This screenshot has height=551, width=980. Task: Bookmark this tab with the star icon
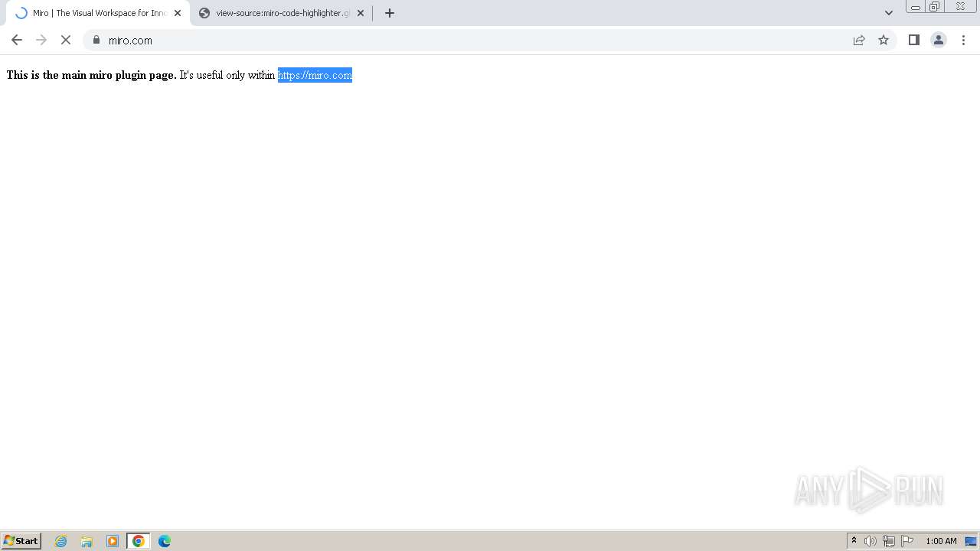(x=884, y=40)
